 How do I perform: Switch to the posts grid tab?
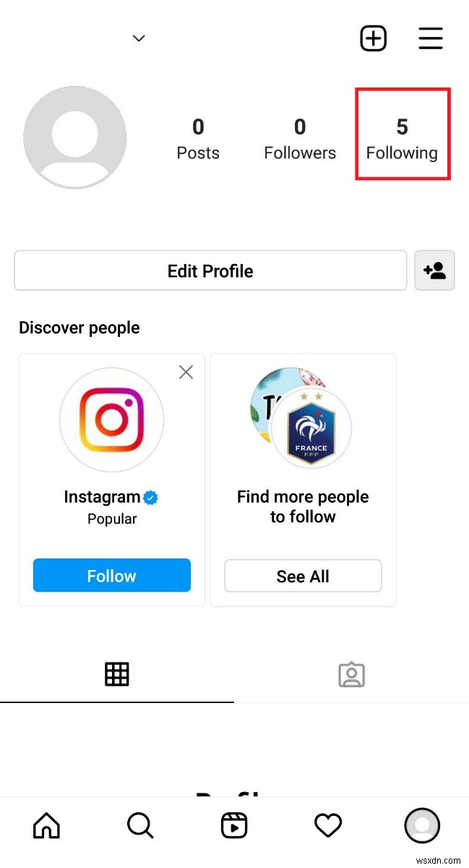coord(117,674)
